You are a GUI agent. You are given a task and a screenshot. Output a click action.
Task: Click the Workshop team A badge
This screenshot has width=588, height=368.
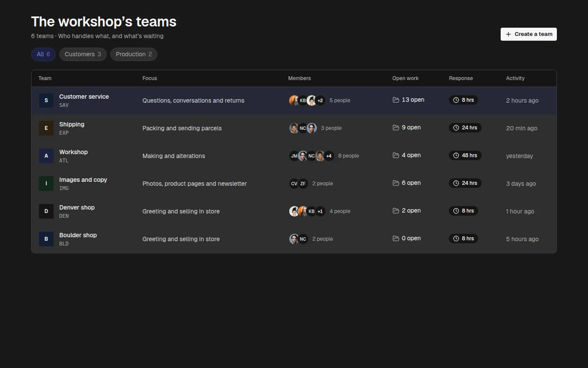tap(46, 156)
